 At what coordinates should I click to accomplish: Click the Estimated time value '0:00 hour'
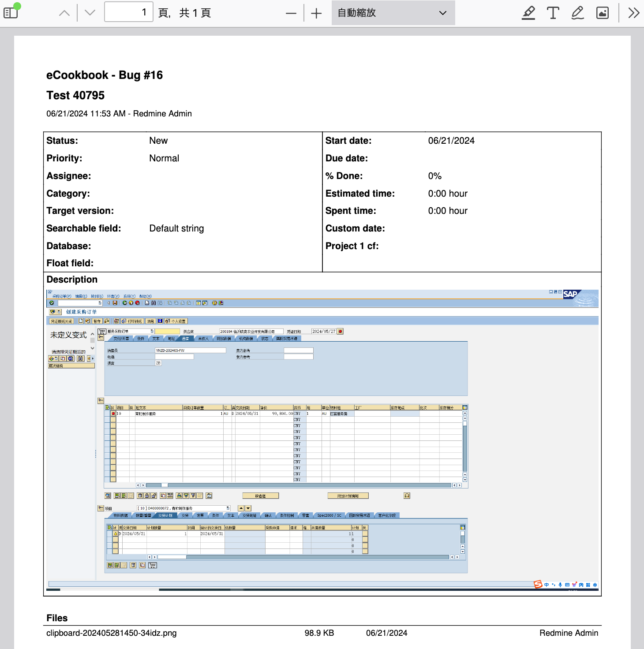pos(448,194)
